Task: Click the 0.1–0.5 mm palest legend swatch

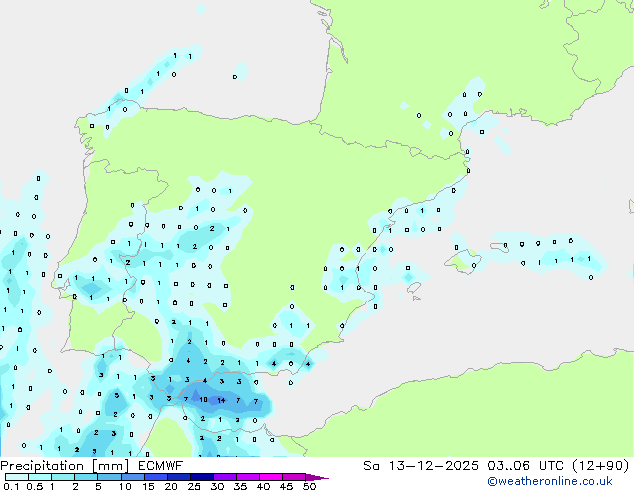Action: click(x=17, y=477)
